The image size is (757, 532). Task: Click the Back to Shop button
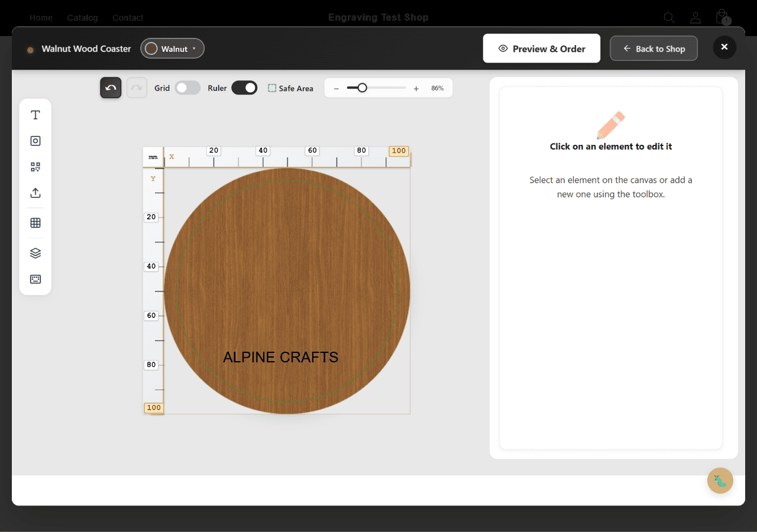(654, 48)
